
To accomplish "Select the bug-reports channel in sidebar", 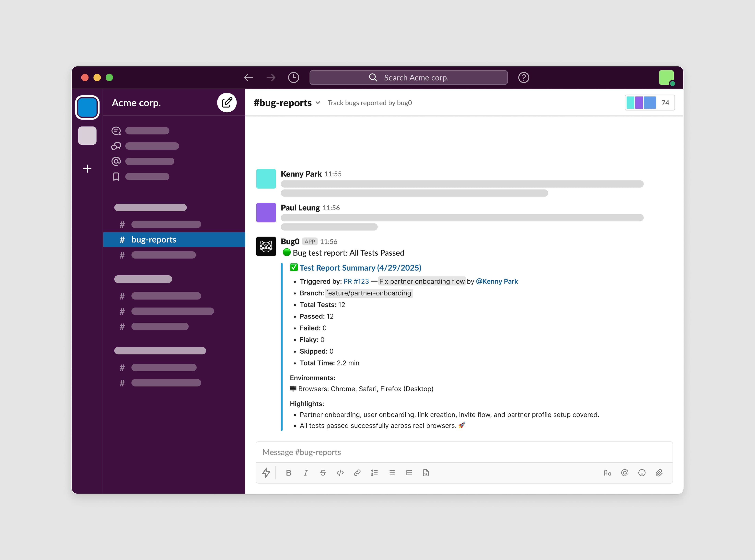I will click(174, 240).
